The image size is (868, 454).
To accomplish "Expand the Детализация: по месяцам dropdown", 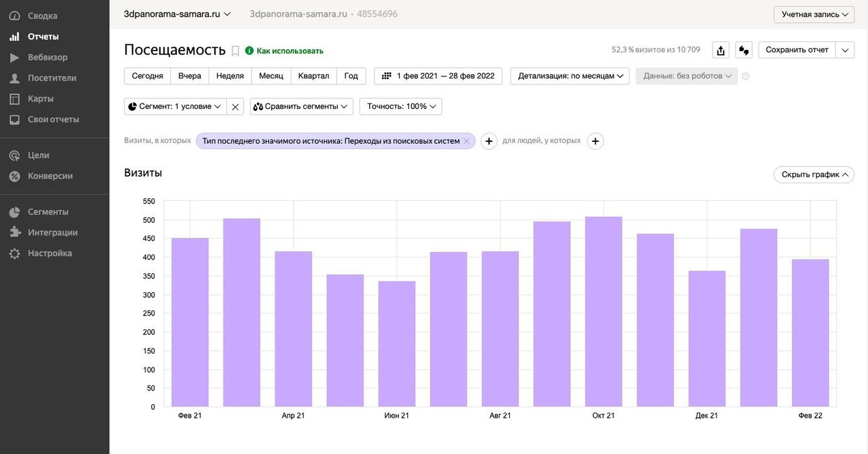I will [569, 76].
